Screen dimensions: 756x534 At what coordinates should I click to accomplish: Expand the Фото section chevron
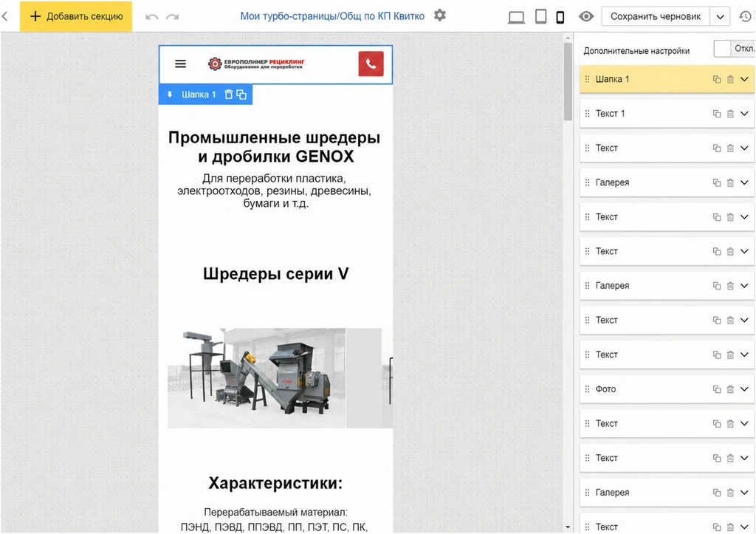[744, 389]
